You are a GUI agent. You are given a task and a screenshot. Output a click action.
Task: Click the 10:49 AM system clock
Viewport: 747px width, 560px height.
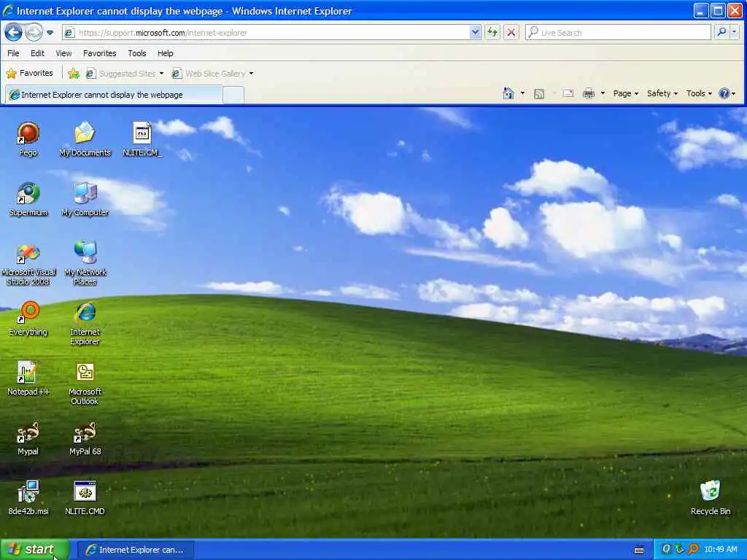point(721,550)
